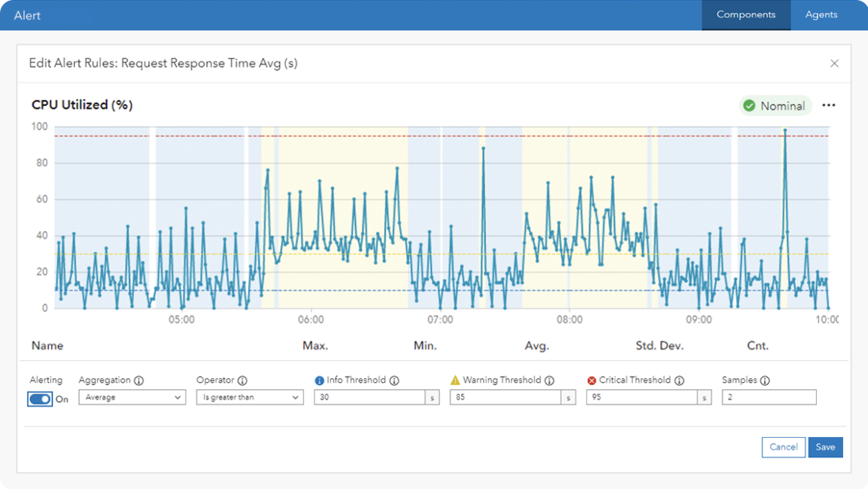Select the Critical Threshold field showing 95
This screenshot has height=489, width=868.
click(641, 397)
